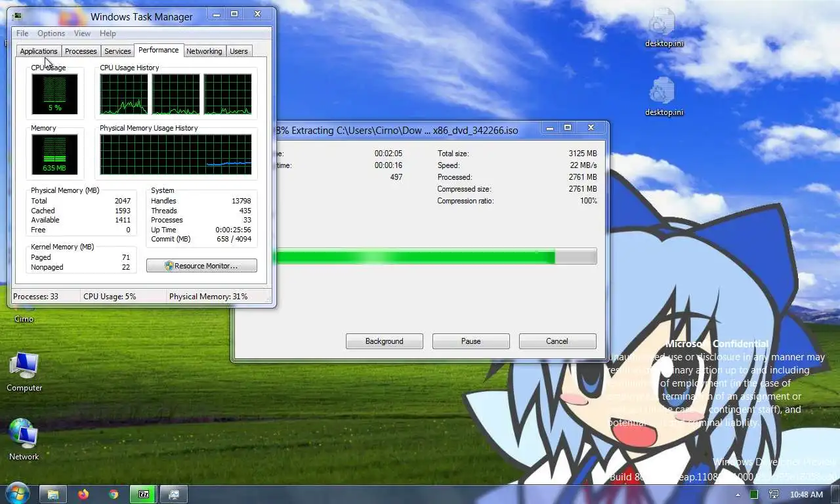Click the Threads value 435
This screenshot has width=840, height=504.
245,211
